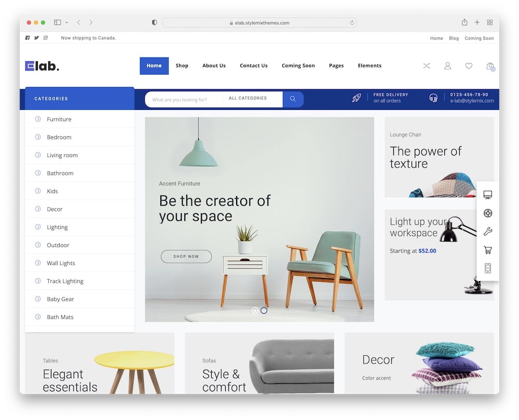Open the Furniture category

(80, 119)
